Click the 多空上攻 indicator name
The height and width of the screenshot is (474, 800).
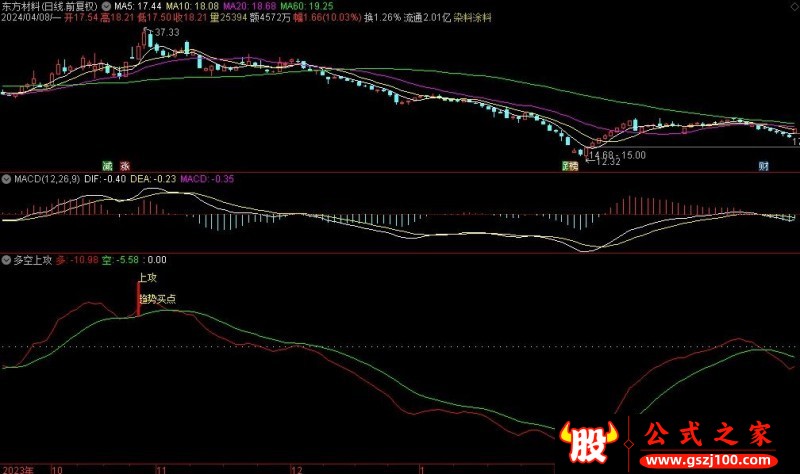pyautogui.click(x=33, y=260)
